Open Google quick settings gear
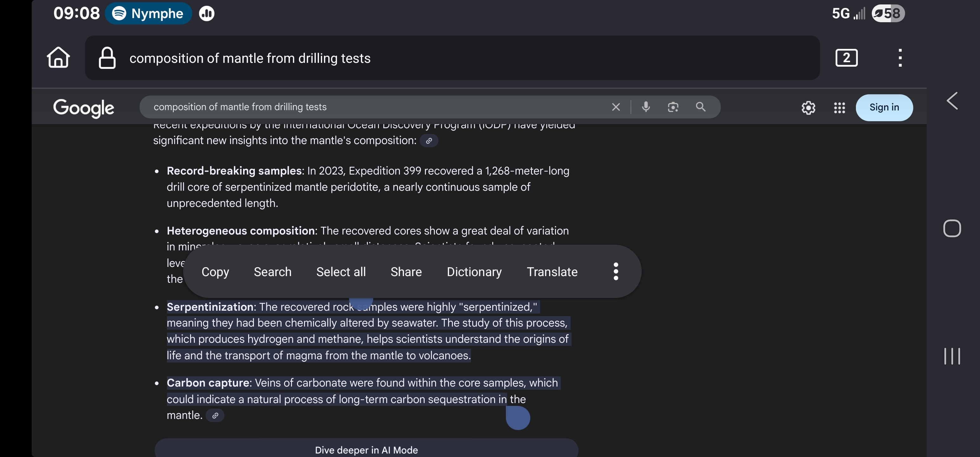 click(808, 108)
